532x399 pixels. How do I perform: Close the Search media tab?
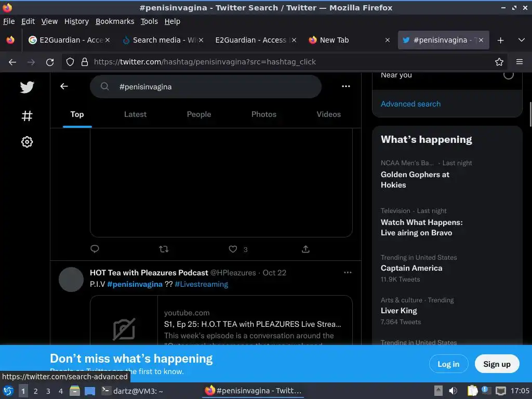(201, 40)
